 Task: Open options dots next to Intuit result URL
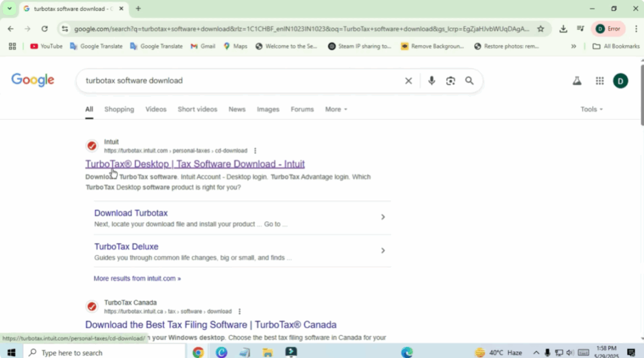tap(255, 151)
